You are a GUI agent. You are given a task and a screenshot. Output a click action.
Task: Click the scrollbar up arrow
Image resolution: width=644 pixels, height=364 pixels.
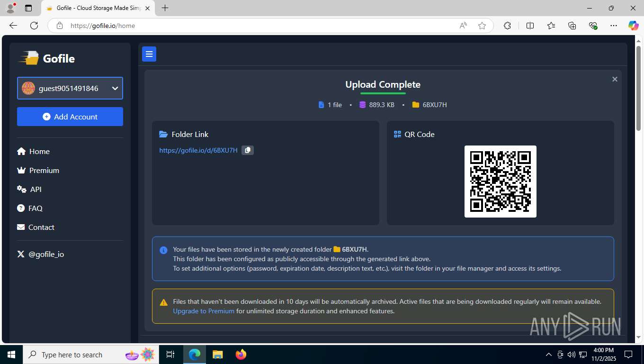[638, 41]
